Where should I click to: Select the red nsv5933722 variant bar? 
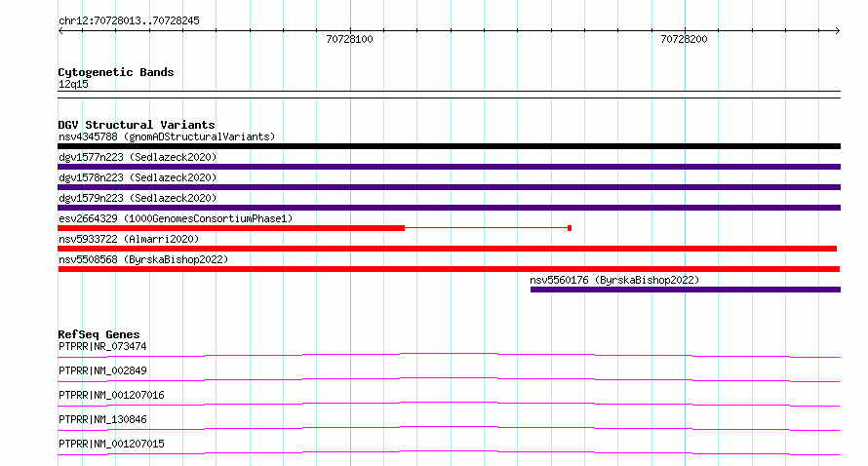(448, 249)
